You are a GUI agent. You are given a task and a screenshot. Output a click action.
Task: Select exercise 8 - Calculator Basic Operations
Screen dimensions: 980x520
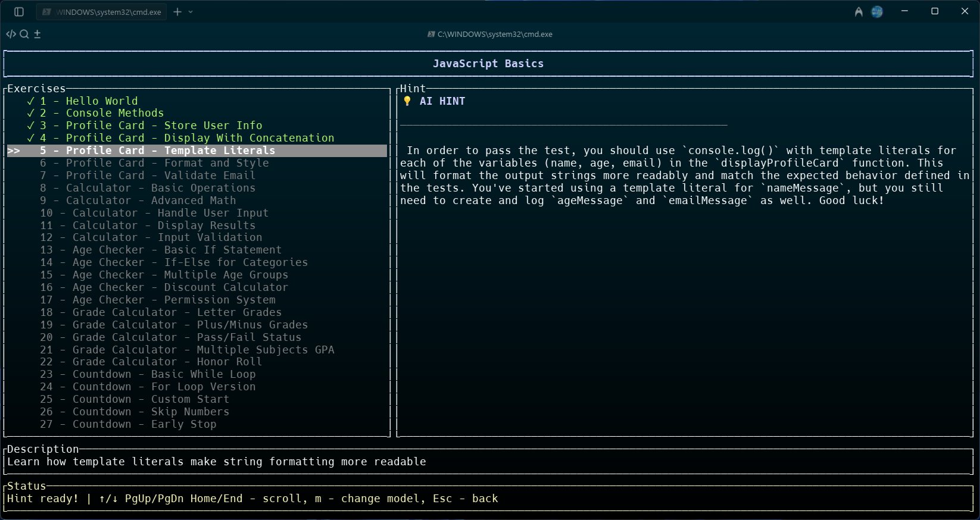coord(197,188)
